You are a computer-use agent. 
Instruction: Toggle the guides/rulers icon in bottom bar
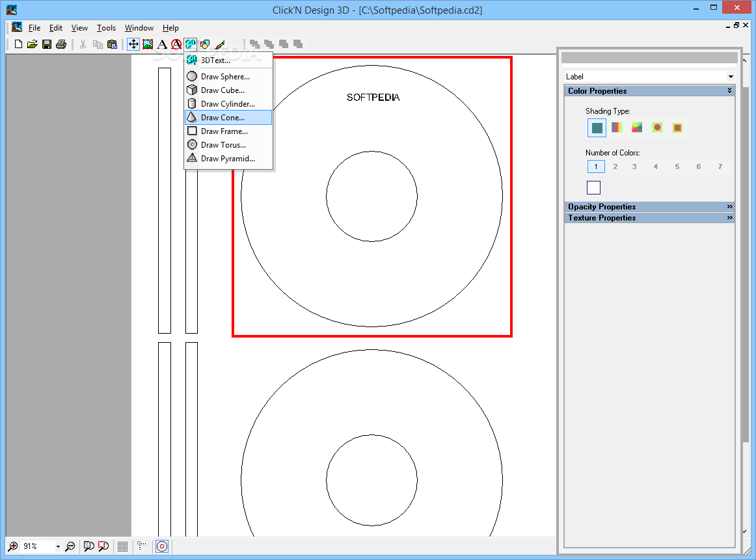[142, 546]
